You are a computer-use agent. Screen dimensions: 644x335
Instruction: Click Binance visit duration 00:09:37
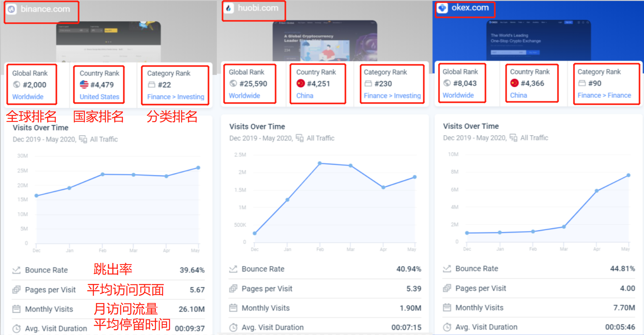[x=190, y=328]
